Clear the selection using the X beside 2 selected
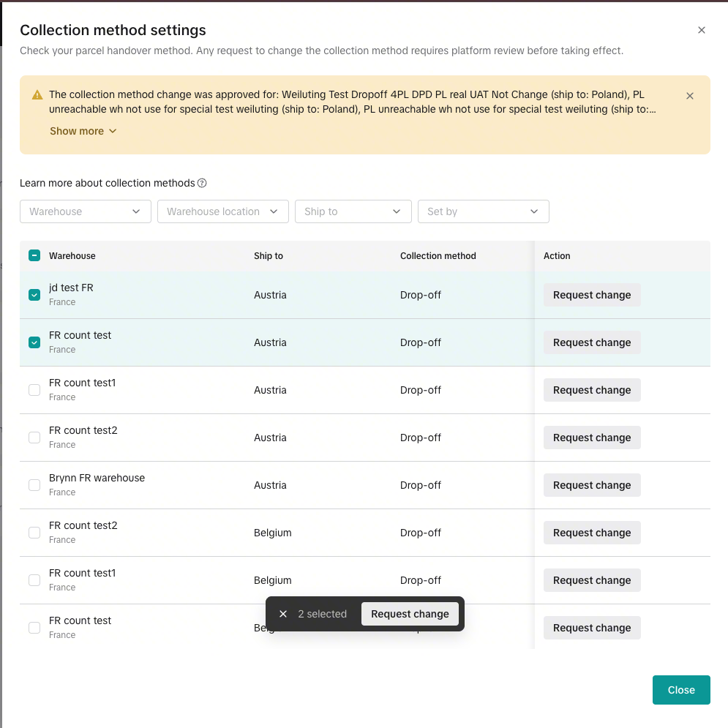The image size is (728, 728). click(282, 614)
